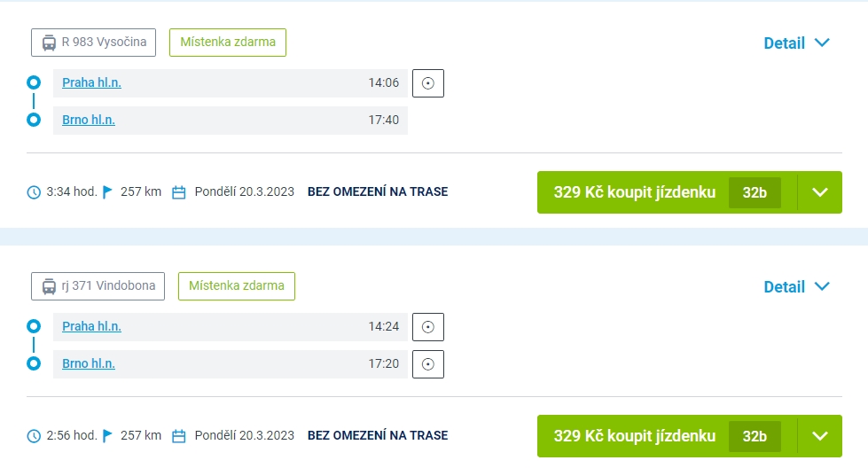This screenshot has width=868, height=468.
Task: Buy 329 Kč ticket for 14:06 train
Action: [x=635, y=192]
